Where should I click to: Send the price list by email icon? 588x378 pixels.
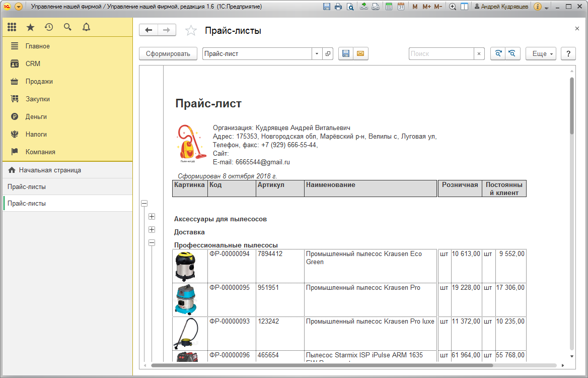click(360, 54)
